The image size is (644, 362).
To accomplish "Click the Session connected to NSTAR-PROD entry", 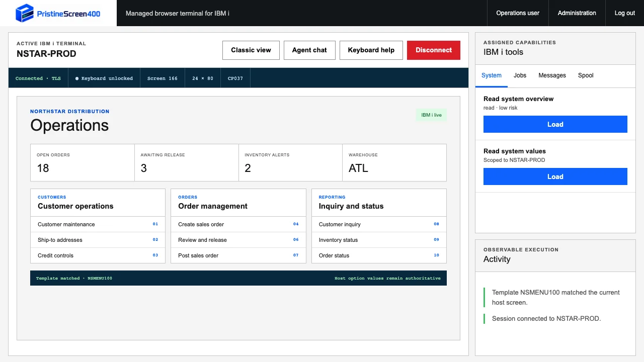I will 546,318.
